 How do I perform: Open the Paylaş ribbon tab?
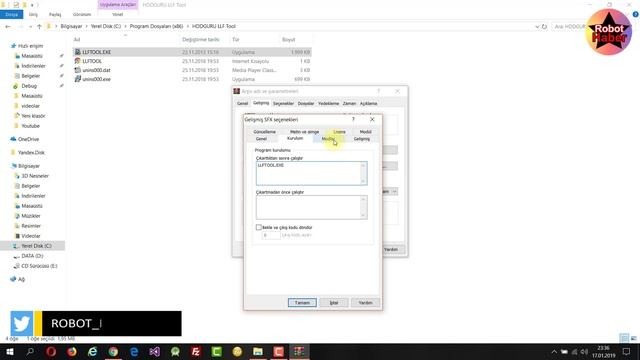pos(55,14)
